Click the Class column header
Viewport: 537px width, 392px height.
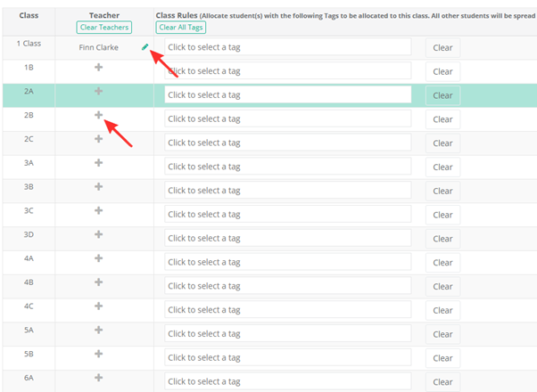[x=29, y=15]
